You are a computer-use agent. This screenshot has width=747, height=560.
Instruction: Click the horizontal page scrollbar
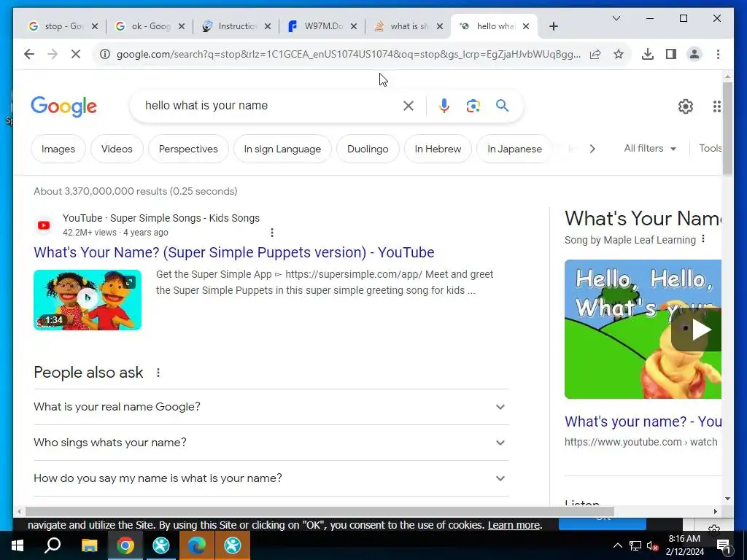tap(320, 511)
